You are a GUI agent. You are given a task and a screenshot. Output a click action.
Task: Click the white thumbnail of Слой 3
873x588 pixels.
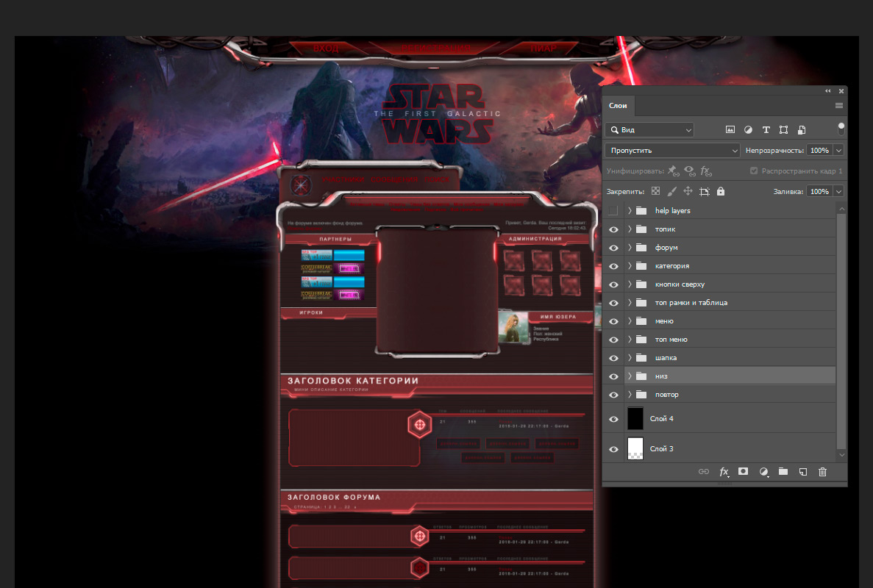pos(635,449)
